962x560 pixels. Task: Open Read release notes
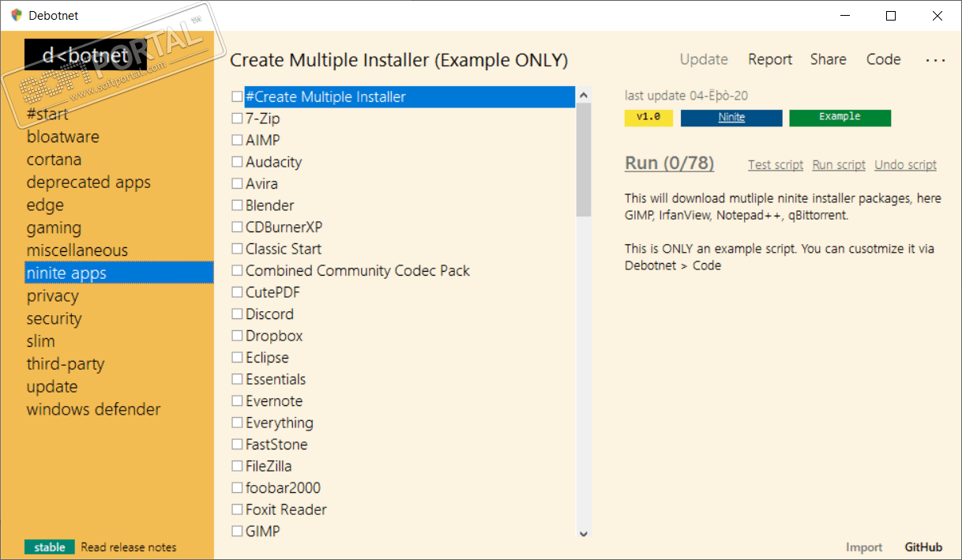point(129,547)
